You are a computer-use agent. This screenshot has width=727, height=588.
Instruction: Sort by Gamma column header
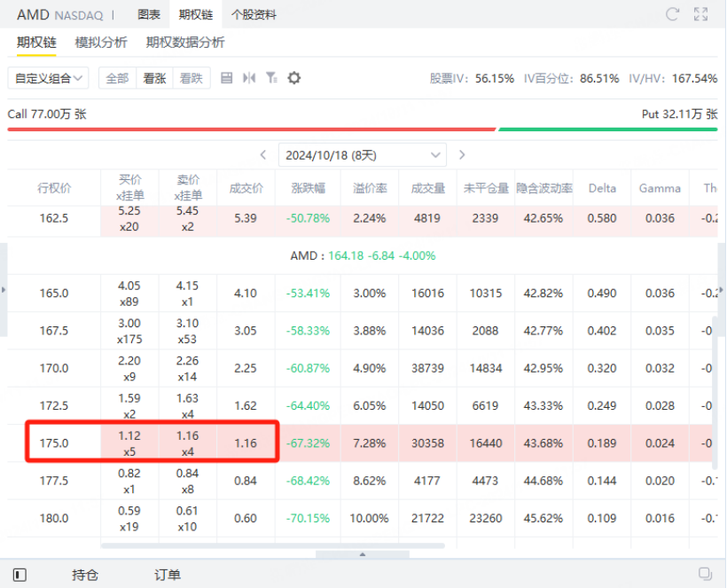click(660, 188)
